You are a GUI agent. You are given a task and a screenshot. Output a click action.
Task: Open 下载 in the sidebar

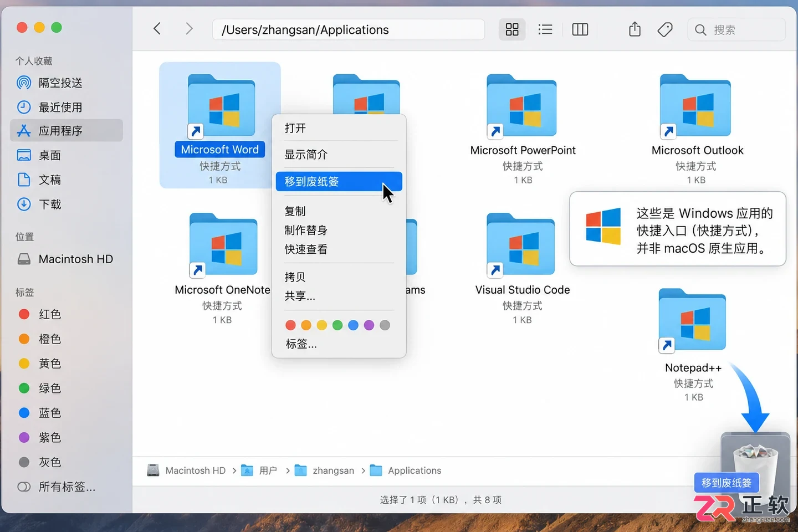point(66,204)
